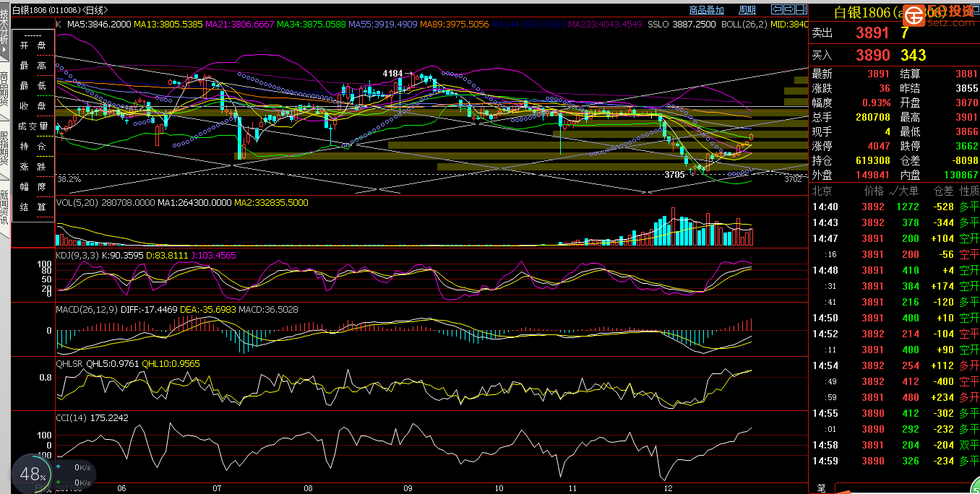Click 最高 in the legend box
Viewport: 980px width, 494px height.
tap(33, 66)
